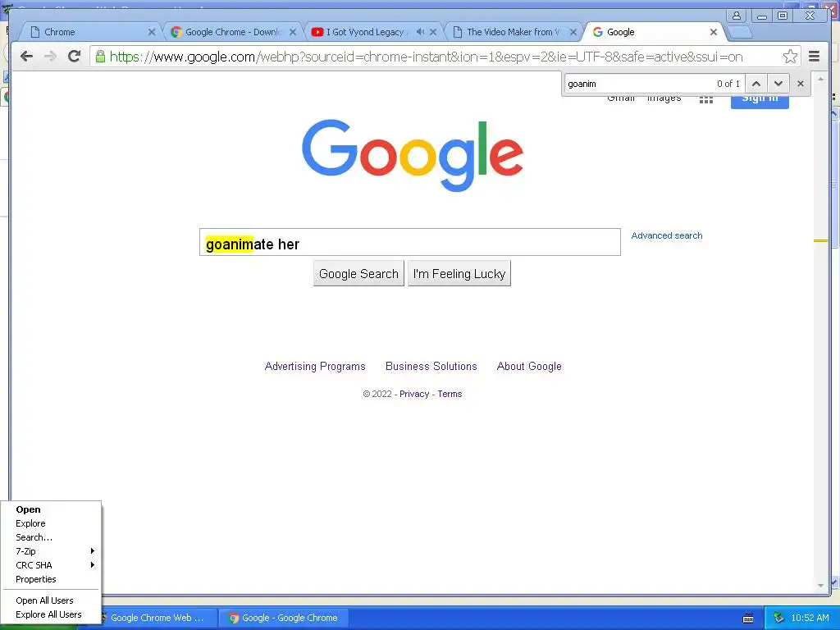Open the Chrome hamburger menu
This screenshot has height=630, width=840.
click(x=814, y=57)
